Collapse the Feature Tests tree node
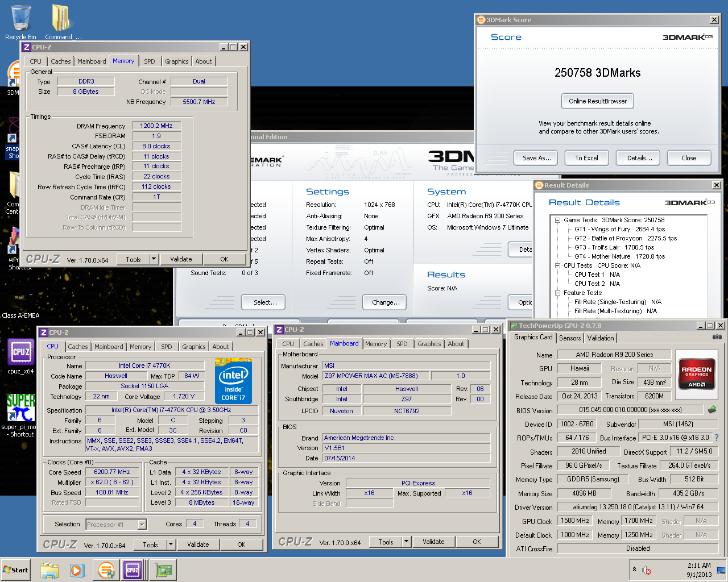 pos(558,293)
